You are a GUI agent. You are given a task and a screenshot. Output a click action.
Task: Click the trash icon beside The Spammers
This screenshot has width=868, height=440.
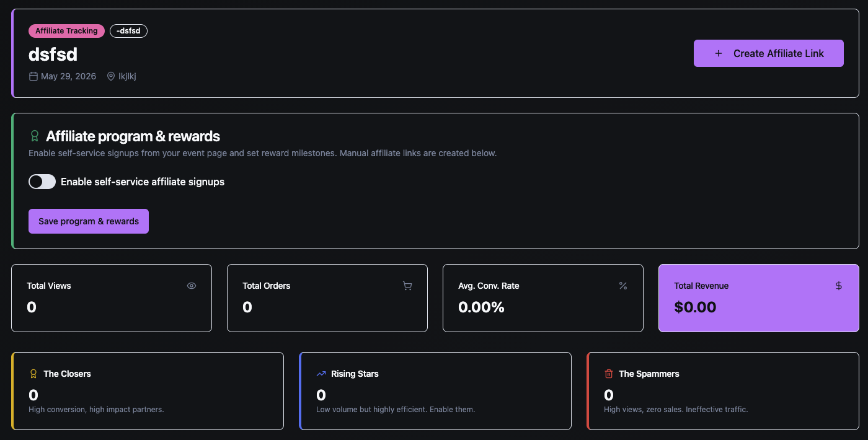pyautogui.click(x=609, y=374)
